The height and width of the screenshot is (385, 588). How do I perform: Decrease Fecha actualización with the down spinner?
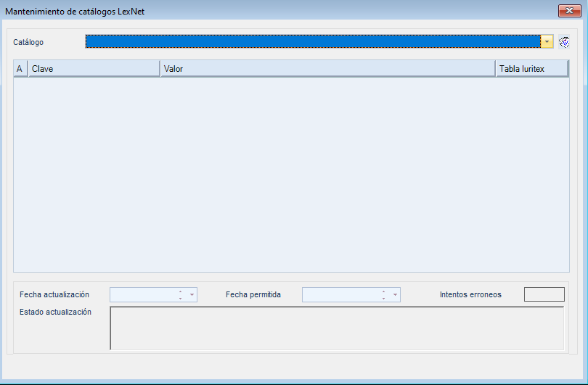180,298
